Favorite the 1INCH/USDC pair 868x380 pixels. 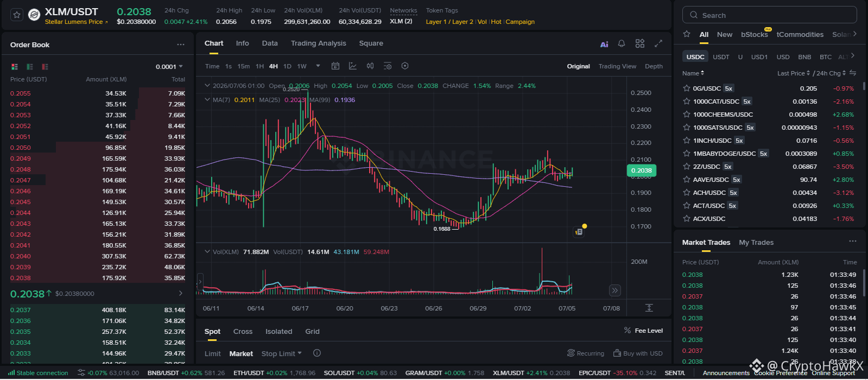686,140
